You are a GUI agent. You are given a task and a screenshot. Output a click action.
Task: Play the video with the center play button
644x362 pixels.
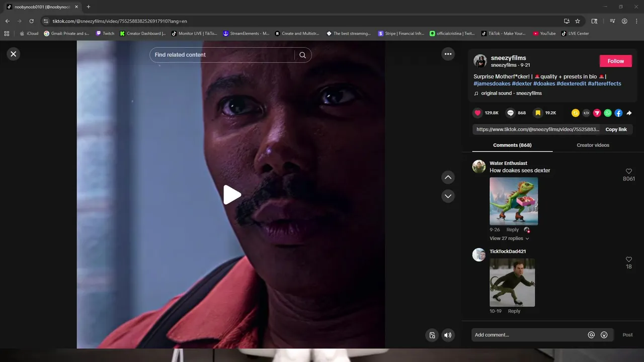[x=232, y=195]
